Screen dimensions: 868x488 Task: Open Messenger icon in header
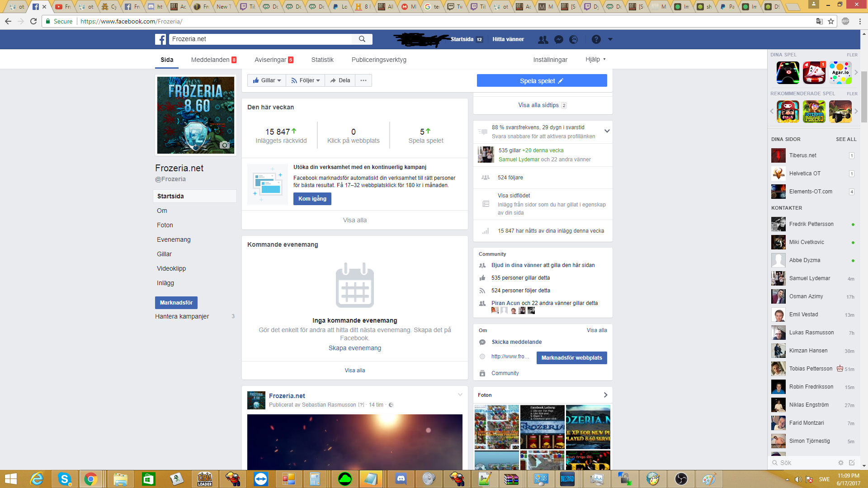pos(559,39)
